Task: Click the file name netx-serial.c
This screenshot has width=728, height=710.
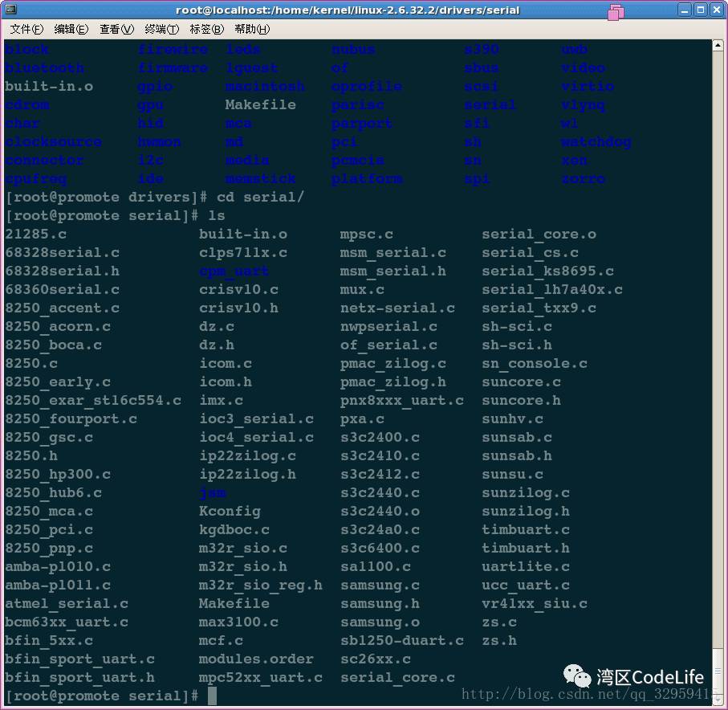Action: point(397,308)
